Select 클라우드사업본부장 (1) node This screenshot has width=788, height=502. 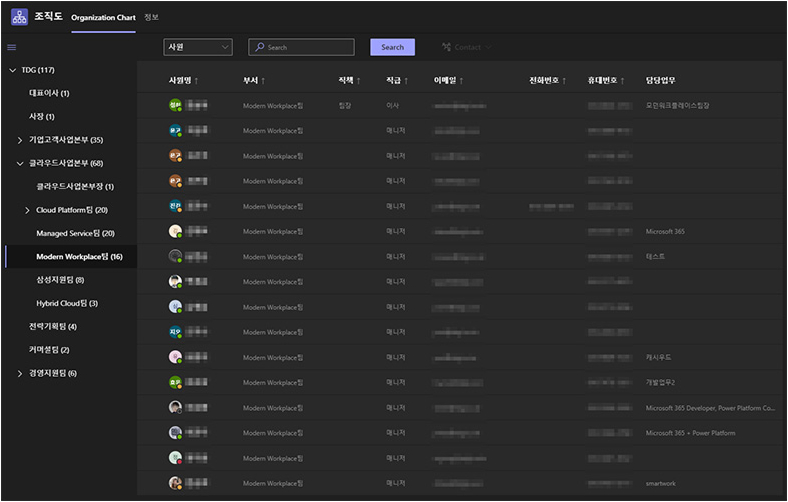75,186
